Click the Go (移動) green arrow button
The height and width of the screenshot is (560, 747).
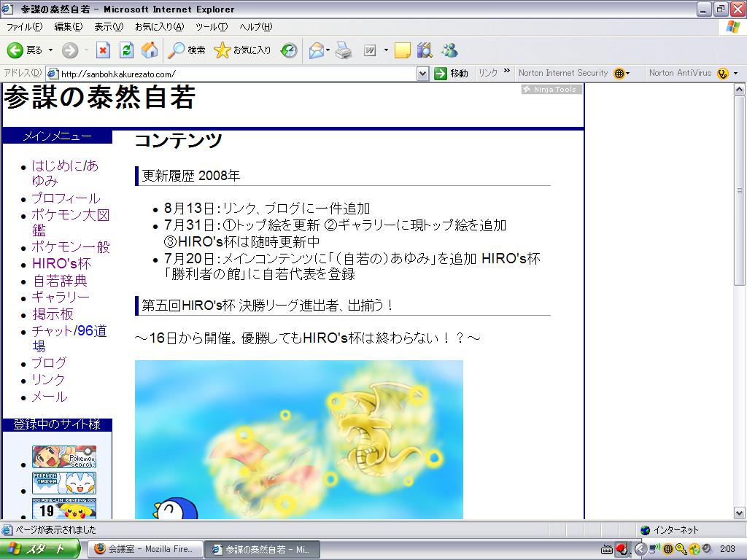pos(451,74)
